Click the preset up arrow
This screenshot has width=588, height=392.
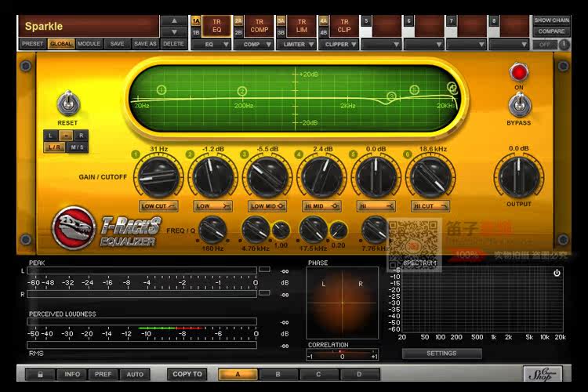tap(174, 21)
